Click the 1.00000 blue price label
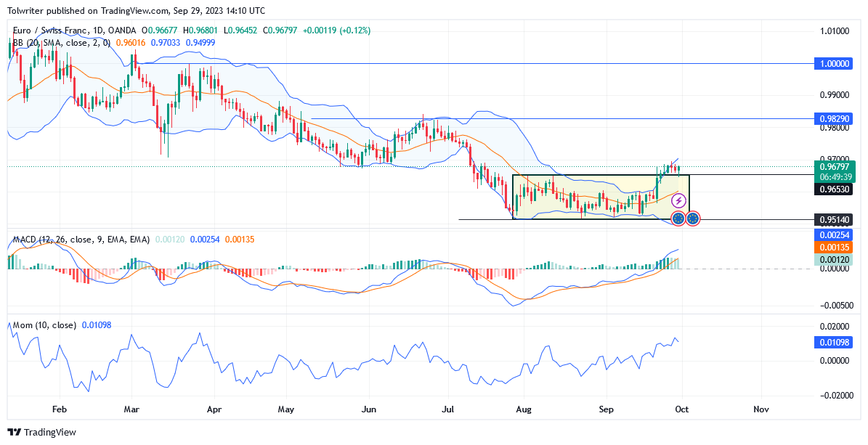868x445 pixels. point(835,64)
